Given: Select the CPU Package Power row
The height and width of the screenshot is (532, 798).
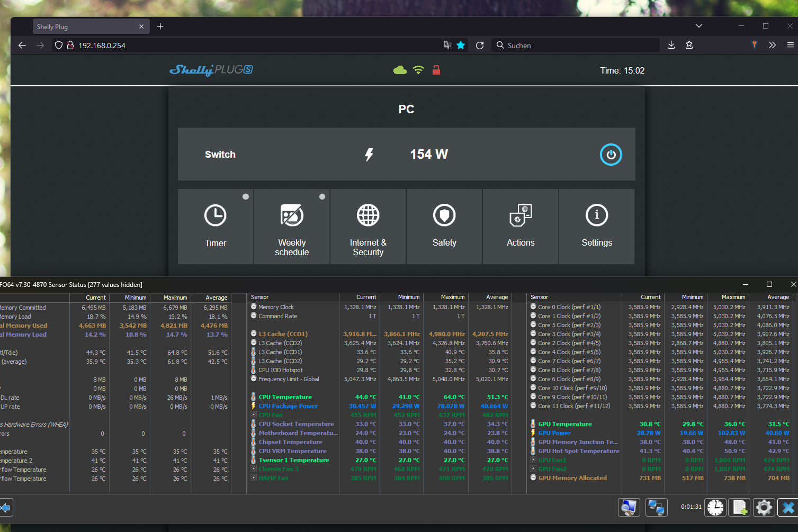Looking at the screenshot, I should tap(379, 406).
